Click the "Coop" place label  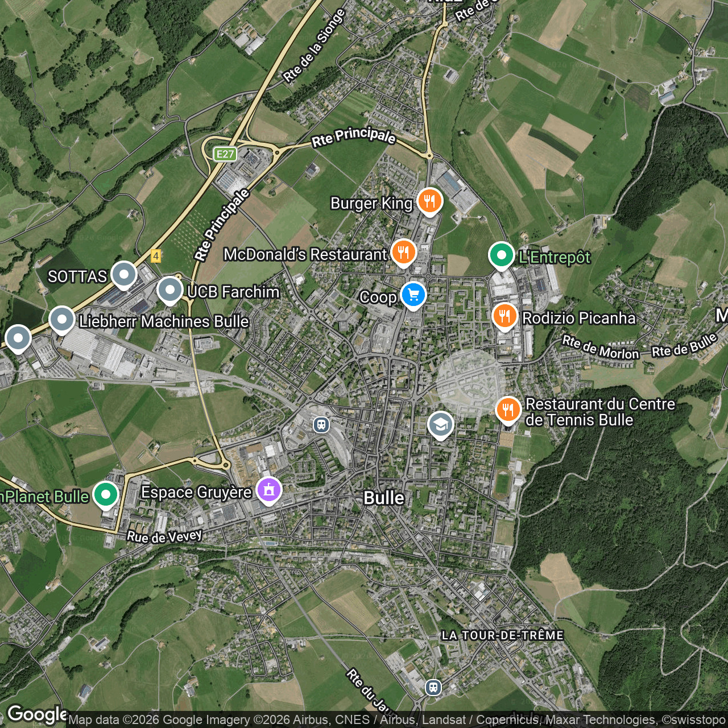[x=378, y=297]
